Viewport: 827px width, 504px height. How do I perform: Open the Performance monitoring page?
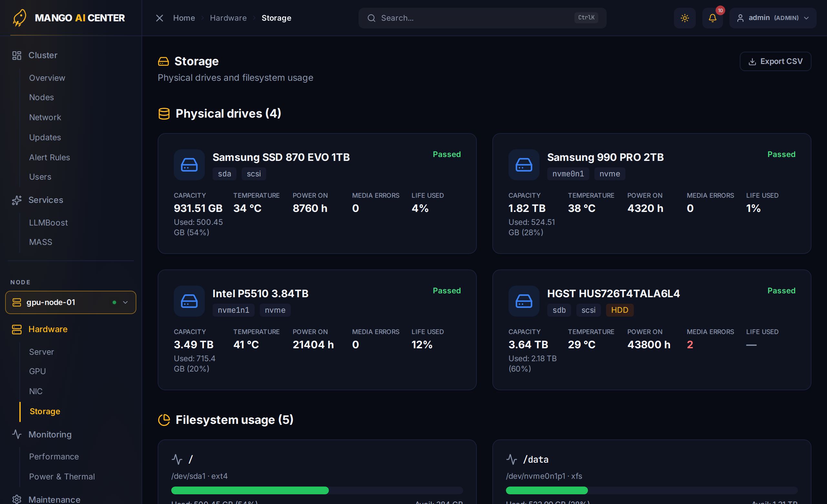click(54, 457)
